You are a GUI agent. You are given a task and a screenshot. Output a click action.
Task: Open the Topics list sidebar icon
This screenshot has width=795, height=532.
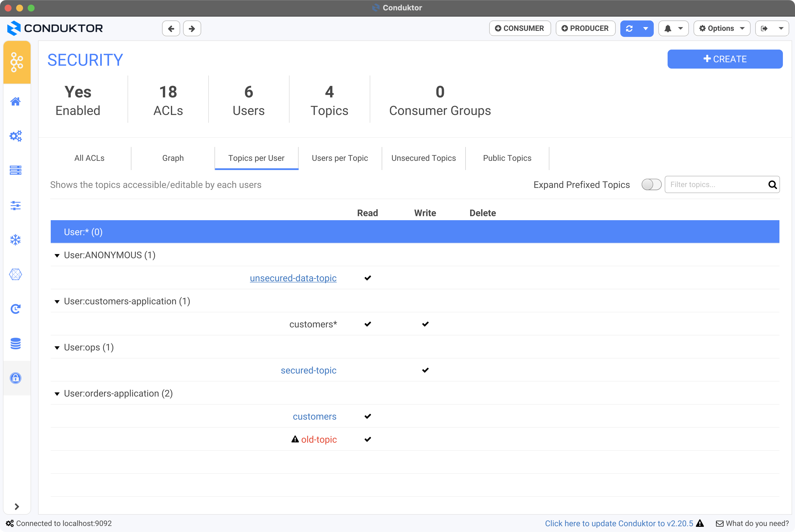[x=16, y=170]
